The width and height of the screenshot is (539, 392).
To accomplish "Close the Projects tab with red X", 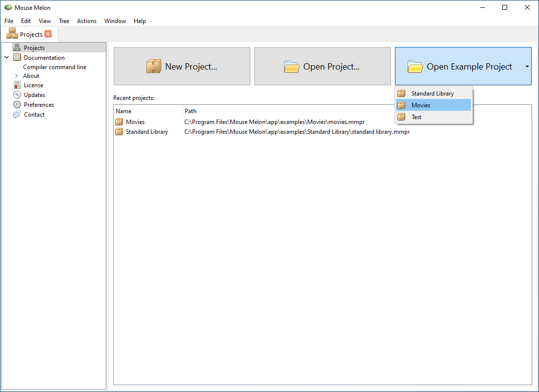I will pyautogui.click(x=48, y=34).
